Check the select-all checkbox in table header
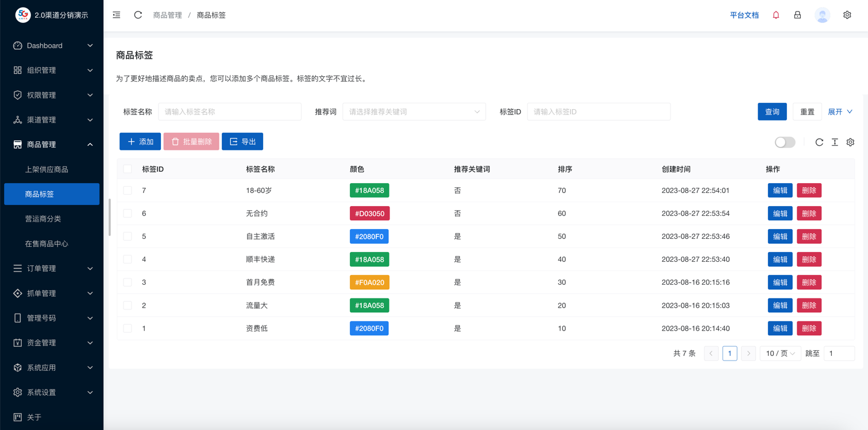Screen dimensions: 868x430 point(128,169)
